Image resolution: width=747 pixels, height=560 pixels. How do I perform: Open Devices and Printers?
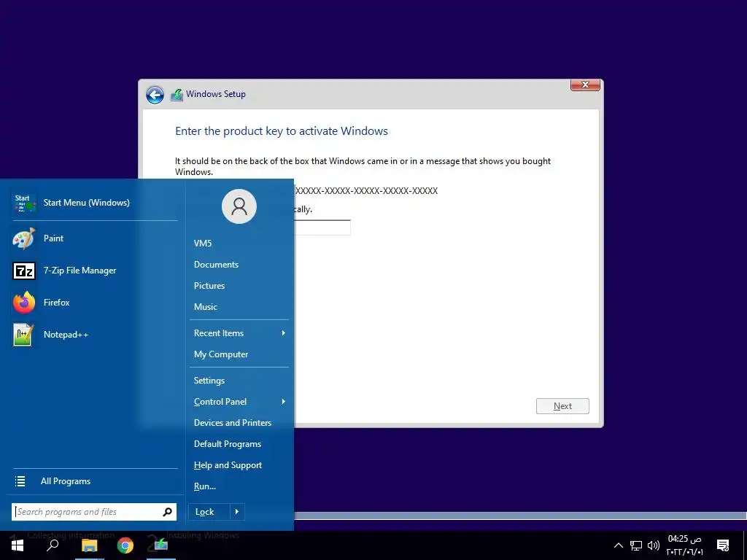233,423
